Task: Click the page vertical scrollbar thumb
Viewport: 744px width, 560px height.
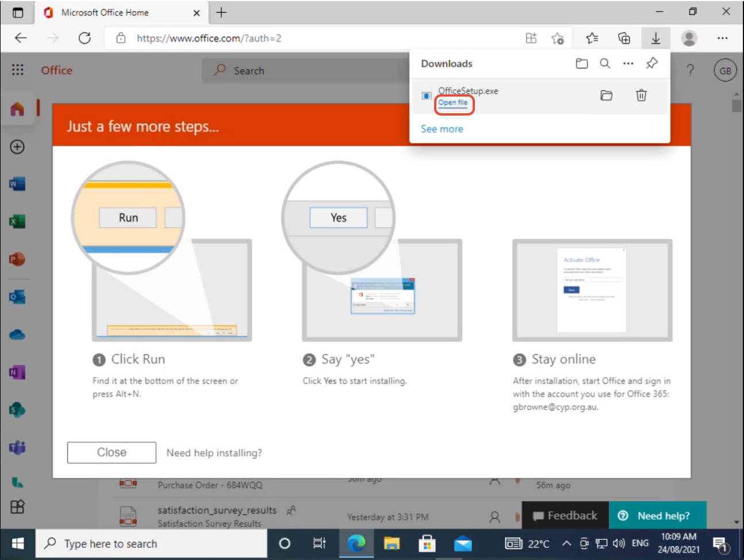Action: 737,105
